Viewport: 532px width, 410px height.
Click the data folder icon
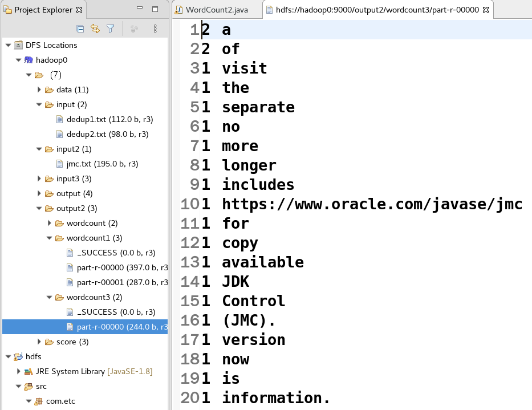(x=49, y=90)
